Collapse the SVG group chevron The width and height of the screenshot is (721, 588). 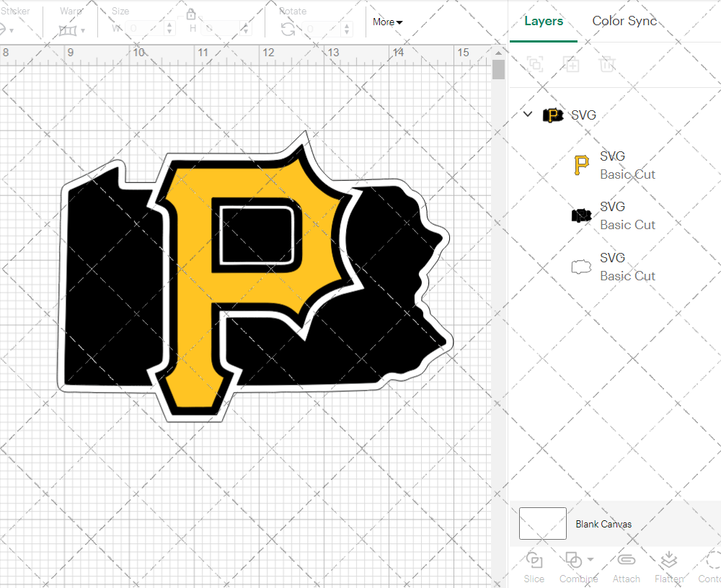click(x=528, y=114)
